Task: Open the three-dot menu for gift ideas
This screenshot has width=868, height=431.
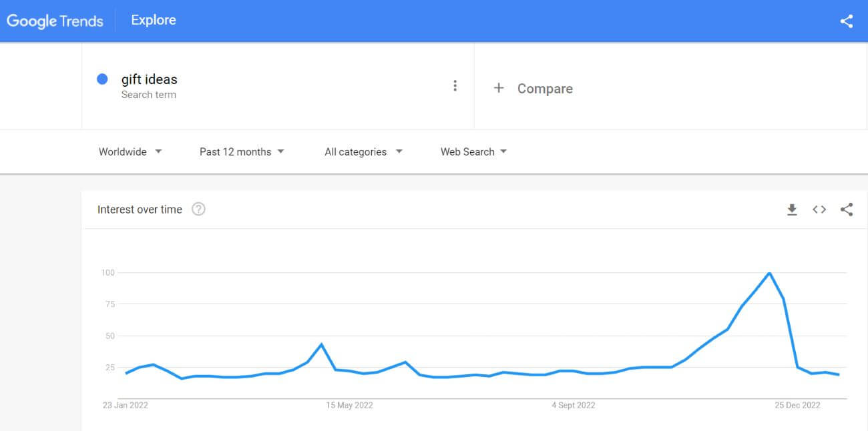Action: [x=455, y=85]
